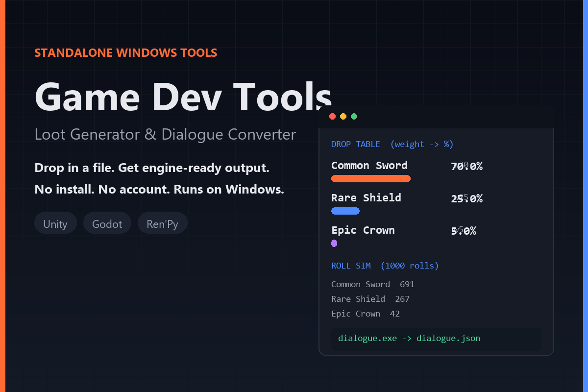Viewport: 588px width, 392px height.
Task: Click the 25.0% percentage value
Action: pyautogui.click(x=466, y=199)
